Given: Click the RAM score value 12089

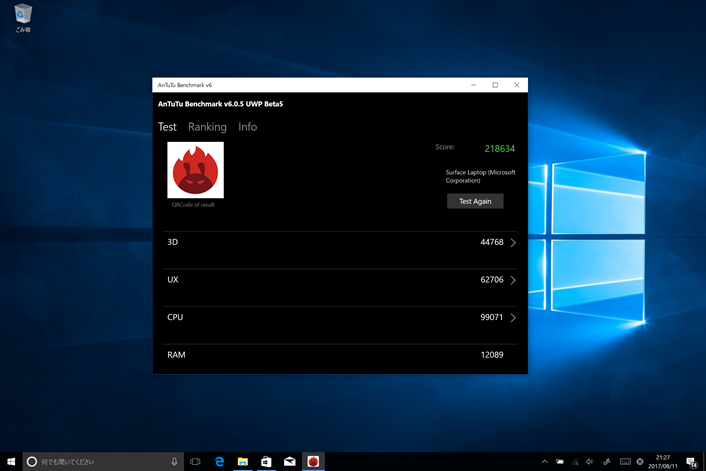Looking at the screenshot, I should tap(492, 355).
